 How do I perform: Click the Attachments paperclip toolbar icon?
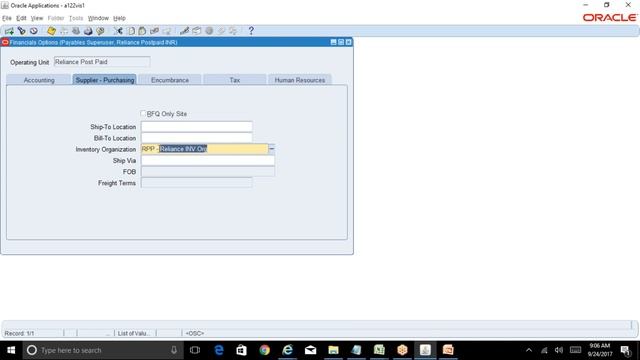click(221, 31)
